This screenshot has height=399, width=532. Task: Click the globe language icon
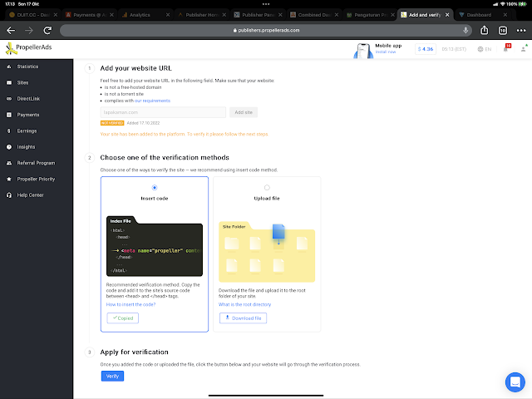coord(480,49)
